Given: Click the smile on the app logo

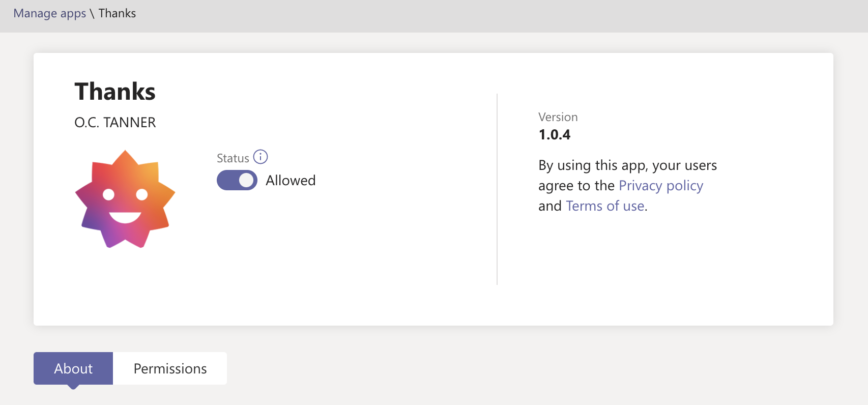Looking at the screenshot, I should [125, 217].
